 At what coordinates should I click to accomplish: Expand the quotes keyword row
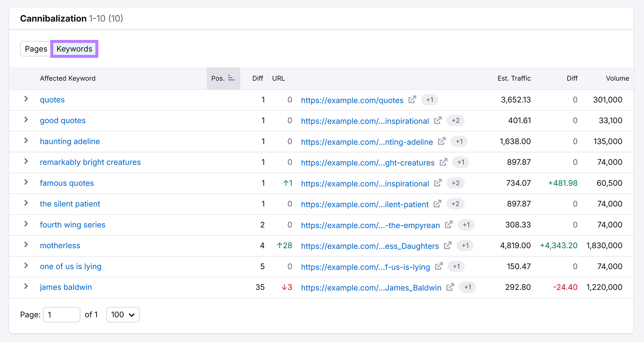click(26, 99)
